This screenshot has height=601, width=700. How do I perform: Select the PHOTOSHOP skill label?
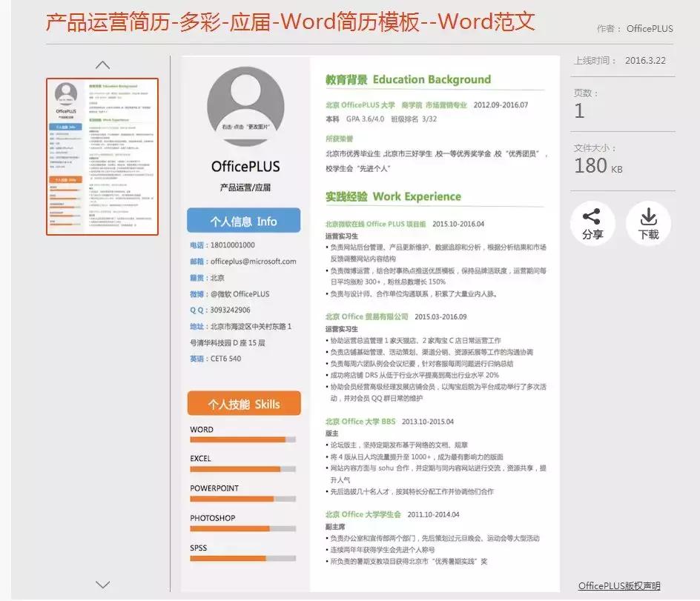tap(211, 518)
